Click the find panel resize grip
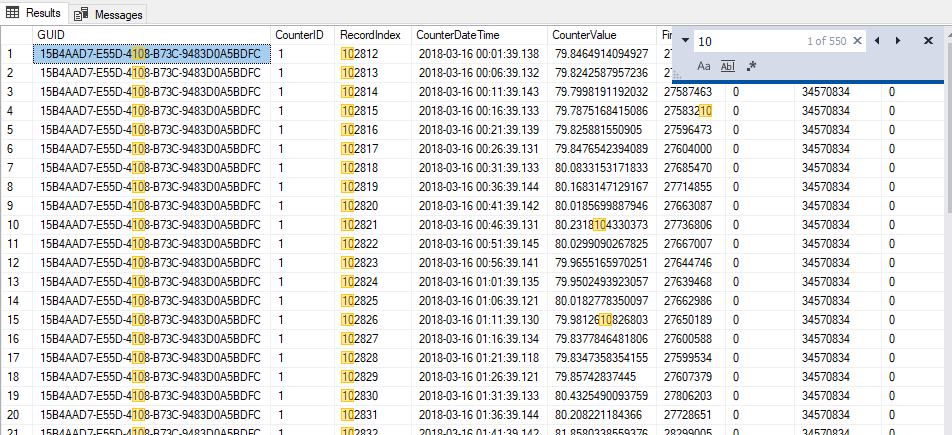The height and width of the screenshot is (435, 952). pyautogui.click(x=677, y=75)
